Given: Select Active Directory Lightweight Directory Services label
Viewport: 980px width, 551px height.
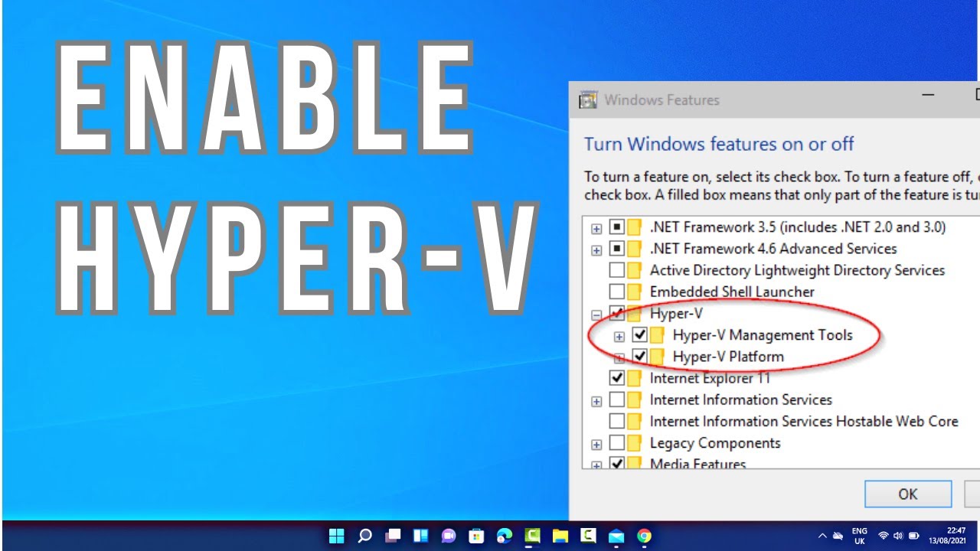Looking at the screenshot, I should pyautogui.click(x=797, y=270).
